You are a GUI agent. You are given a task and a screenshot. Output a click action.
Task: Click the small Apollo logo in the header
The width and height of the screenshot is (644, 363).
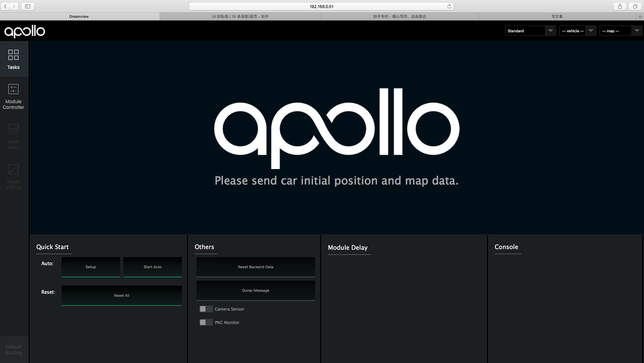pos(25,31)
